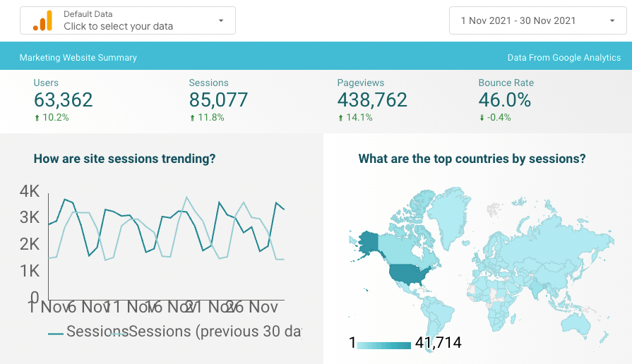
Task: Click the map color scale gradient bar
Action: [383, 345]
